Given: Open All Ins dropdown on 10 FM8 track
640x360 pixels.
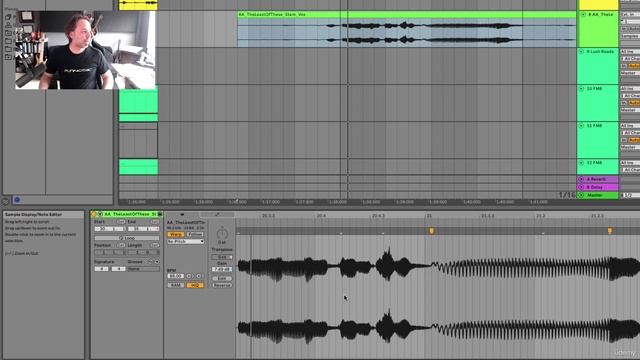Looking at the screenshot, I should coord(630,89).
